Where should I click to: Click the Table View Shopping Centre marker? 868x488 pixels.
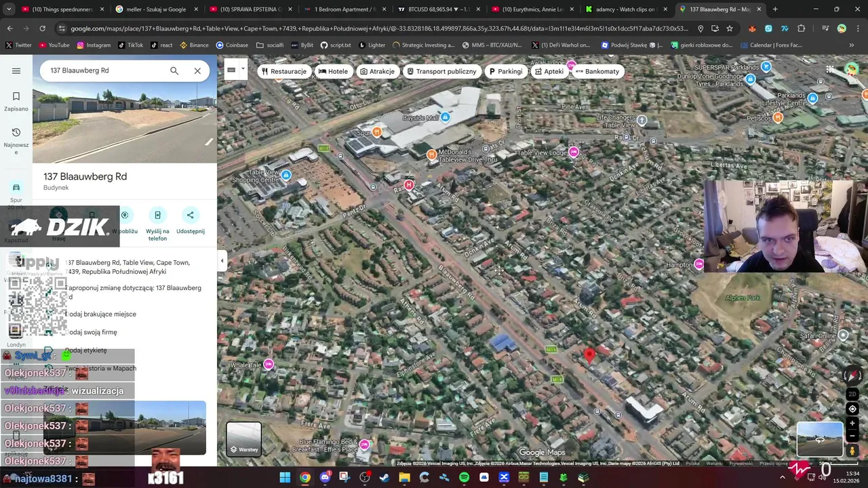click(x=285, y=176)
